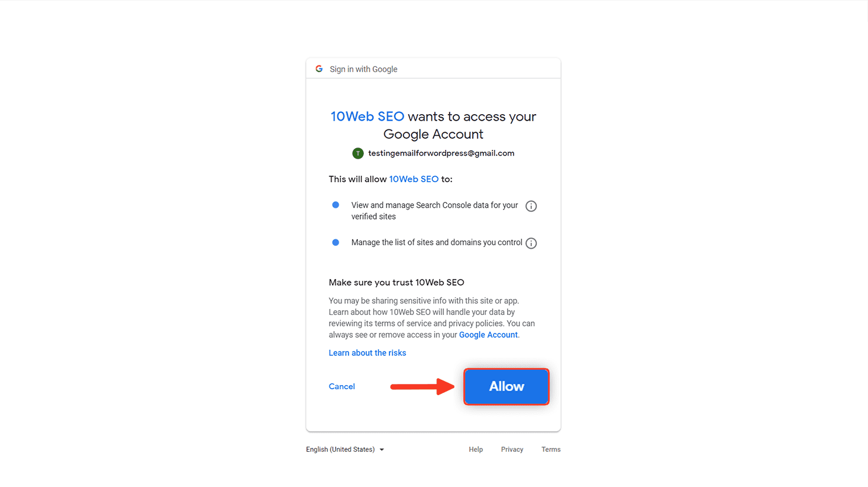This screenshot has height=487, width=868.
Task: Cancel the access request
Action: [342, 386]
